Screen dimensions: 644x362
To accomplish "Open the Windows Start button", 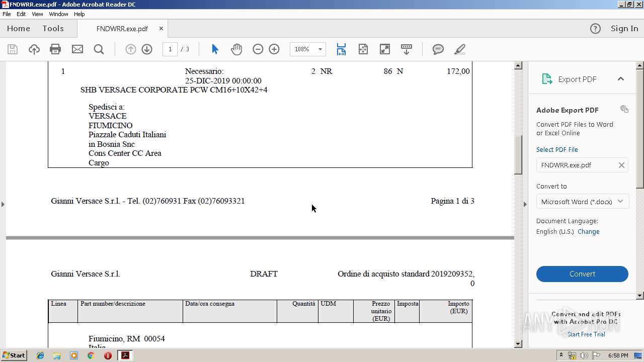I will [14, 355].
